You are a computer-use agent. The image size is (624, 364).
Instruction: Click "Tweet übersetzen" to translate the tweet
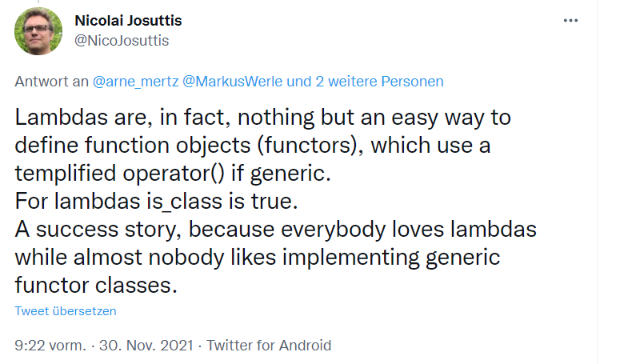[66, 311]
